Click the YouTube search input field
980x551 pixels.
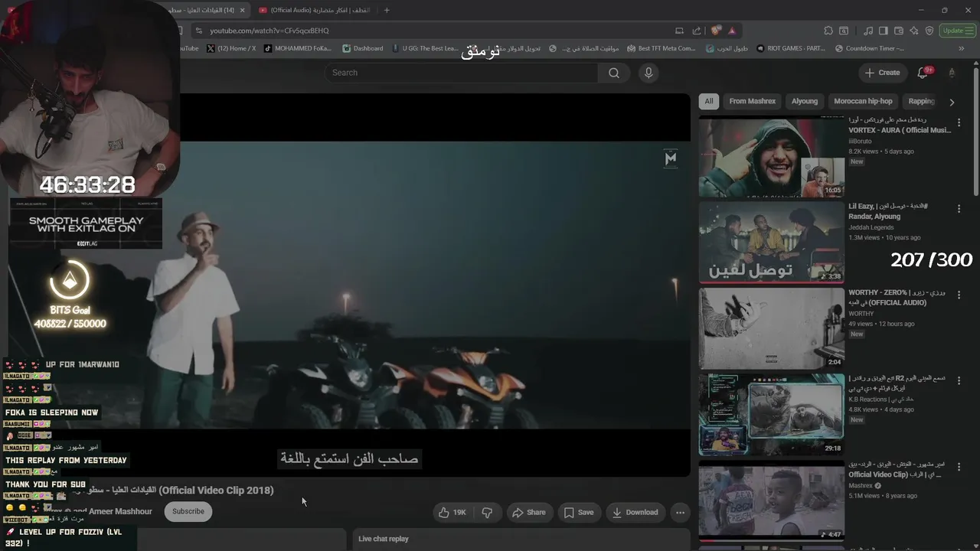[x=461, y=73]
